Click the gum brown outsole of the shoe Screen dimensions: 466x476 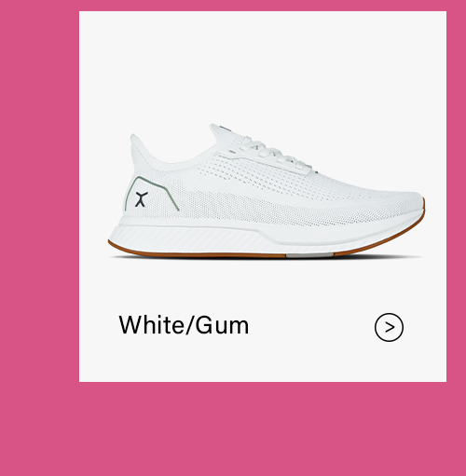(x=199, y=253)
